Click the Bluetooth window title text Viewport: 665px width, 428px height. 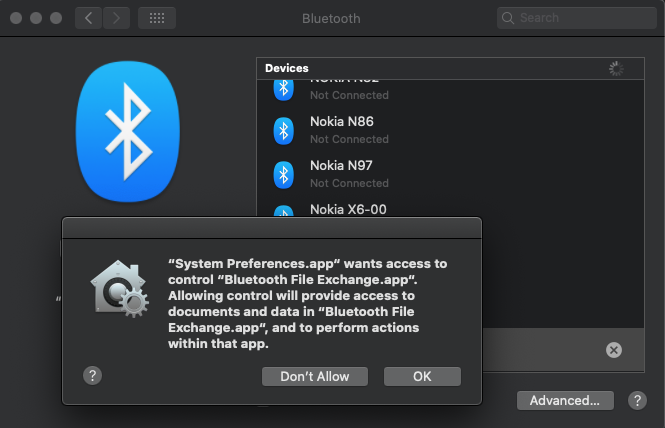[331, 18]
